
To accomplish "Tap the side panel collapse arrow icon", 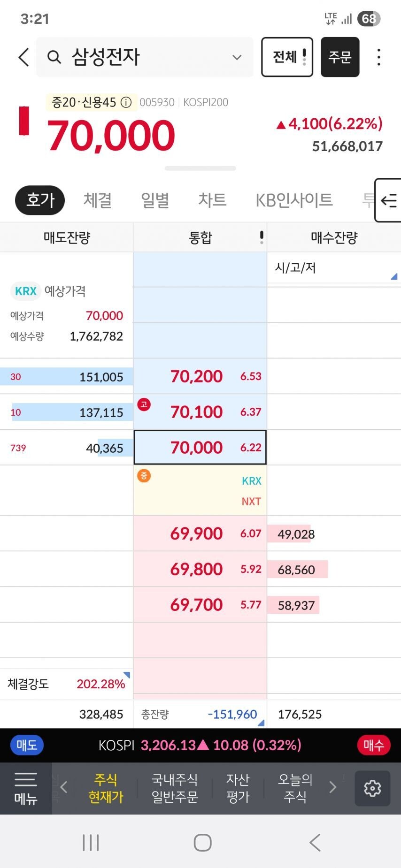I will click(x=388, y=201).
